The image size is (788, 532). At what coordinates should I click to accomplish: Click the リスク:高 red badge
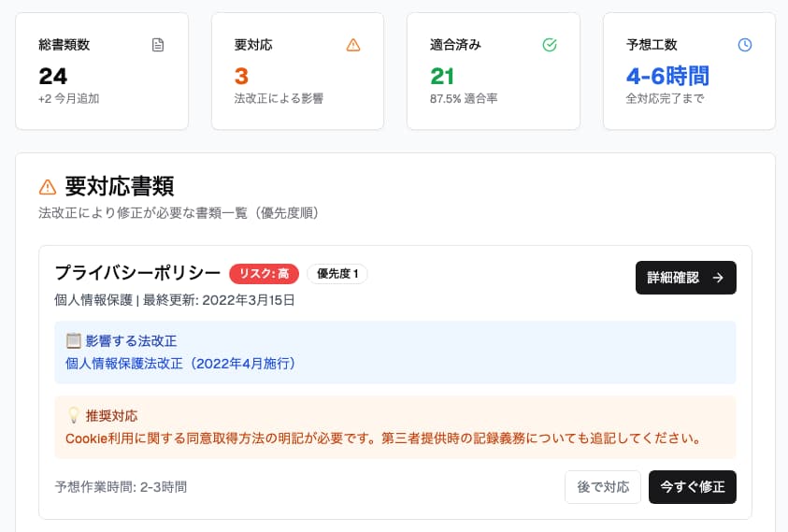(x=264, y=274)
